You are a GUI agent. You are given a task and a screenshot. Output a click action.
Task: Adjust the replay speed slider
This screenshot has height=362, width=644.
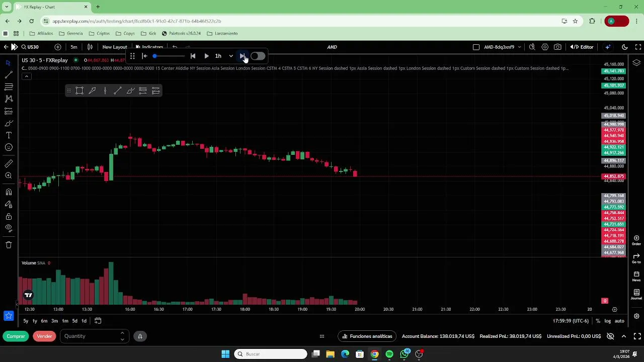(x=169, y=56)
